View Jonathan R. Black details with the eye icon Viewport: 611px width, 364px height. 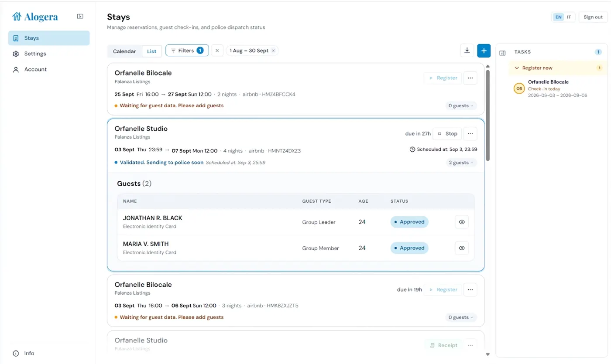tap(462, 222)
